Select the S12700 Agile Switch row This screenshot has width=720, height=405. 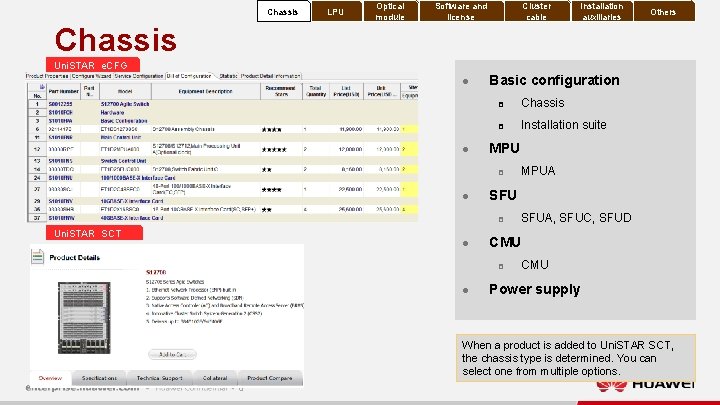[x=223, y=104]
